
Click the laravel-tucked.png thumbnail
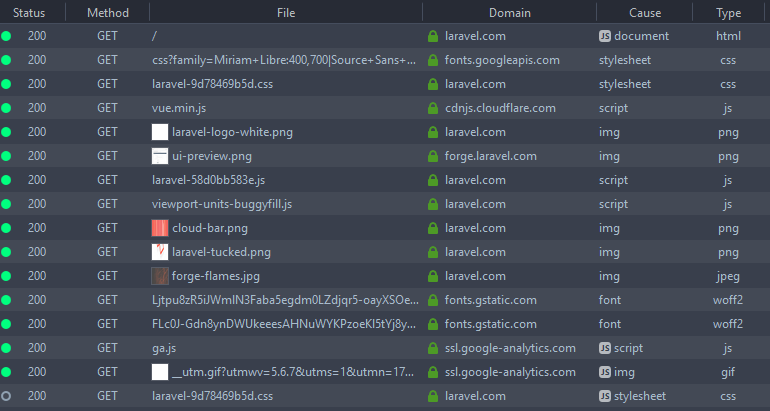pos(160,252)
